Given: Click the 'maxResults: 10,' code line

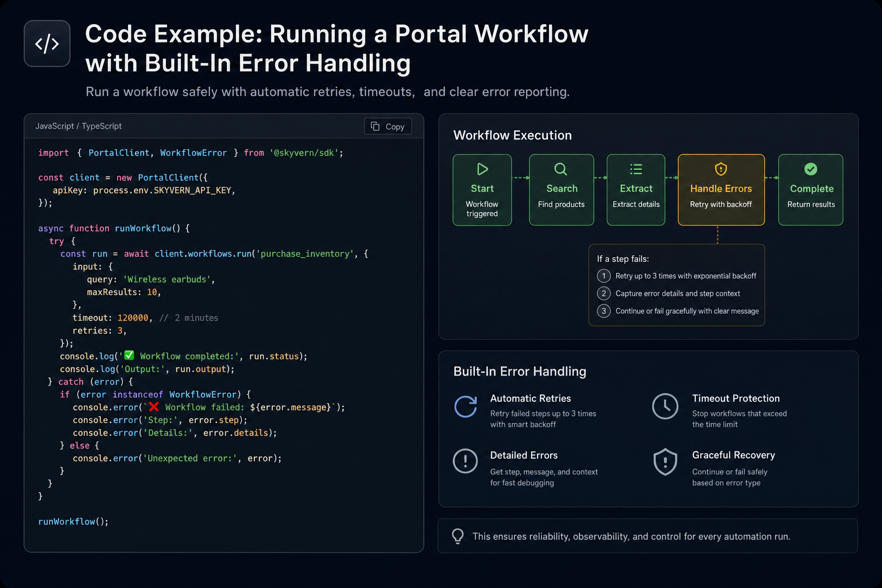Looking at the screenshot, I should pyautogui.click(x=124, y=292).
